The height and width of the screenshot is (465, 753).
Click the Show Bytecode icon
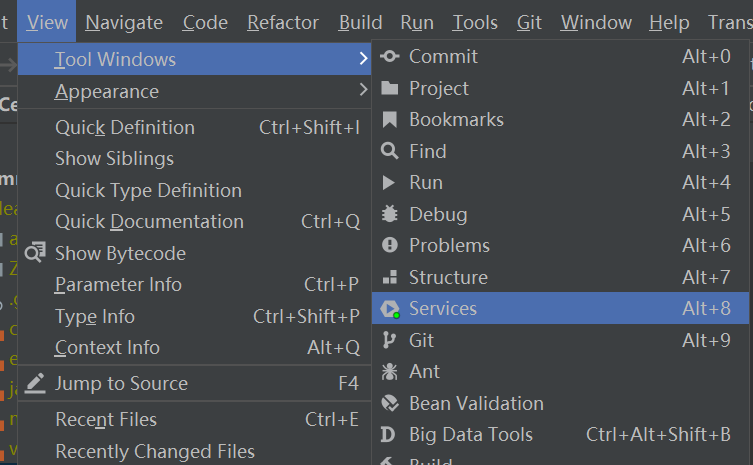(x=36, y=253)
